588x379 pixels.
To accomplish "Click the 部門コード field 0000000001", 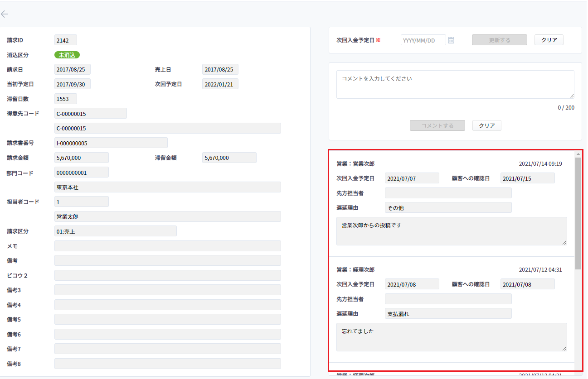I will pos(82,172).
